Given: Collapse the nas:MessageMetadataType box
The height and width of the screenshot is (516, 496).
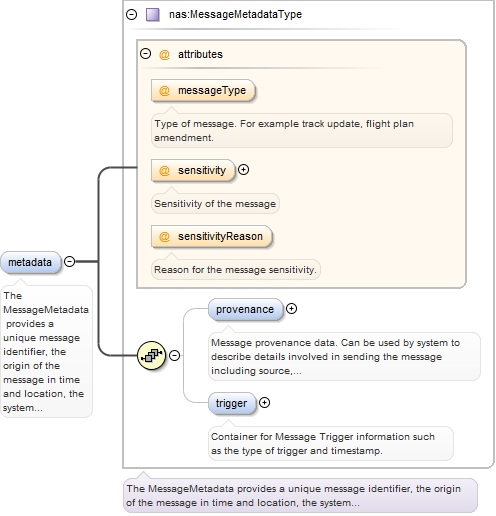Looking at the screenshot, I should point(132,15).
